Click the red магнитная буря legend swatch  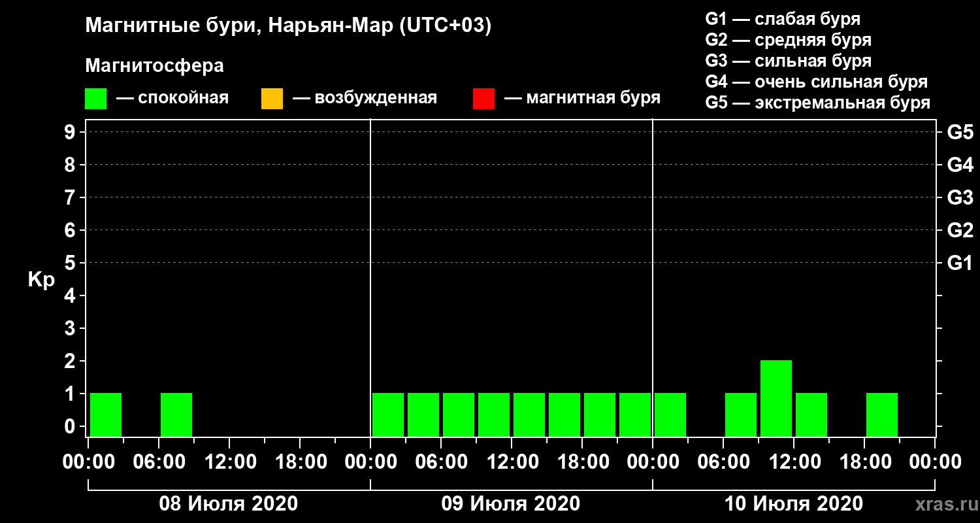pos(483,99)
